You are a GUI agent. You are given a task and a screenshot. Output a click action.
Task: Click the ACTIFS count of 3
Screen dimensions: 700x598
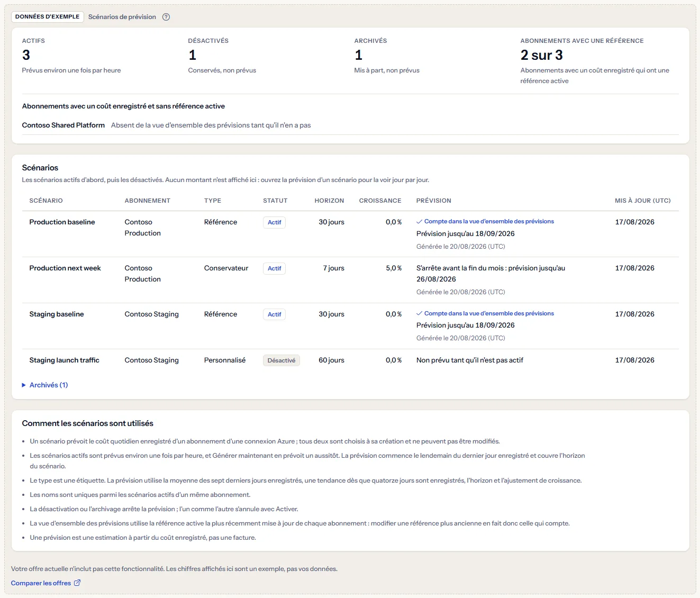tap(26, 55)
